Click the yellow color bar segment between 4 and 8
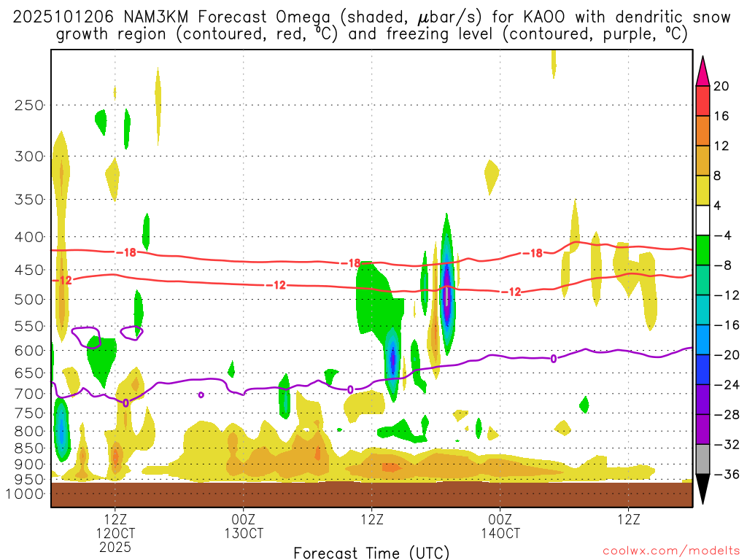 [703, 190]
